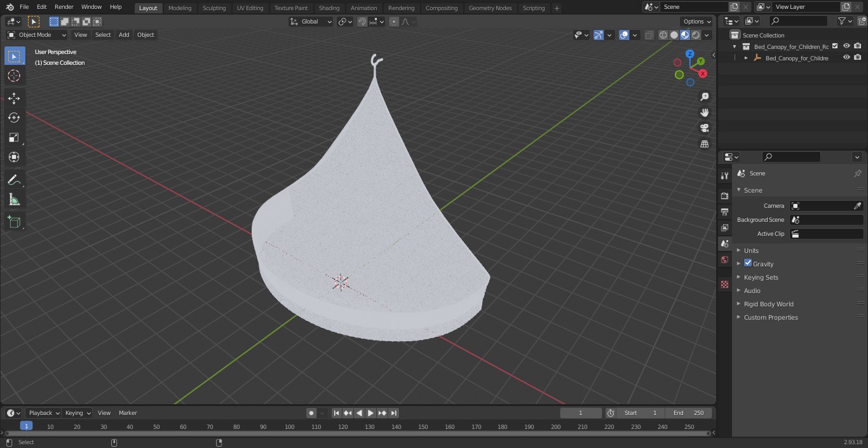Screen dimensions: 868x448
Task: Jump to the timeline end frame
Action: click(x=394, y=413)
